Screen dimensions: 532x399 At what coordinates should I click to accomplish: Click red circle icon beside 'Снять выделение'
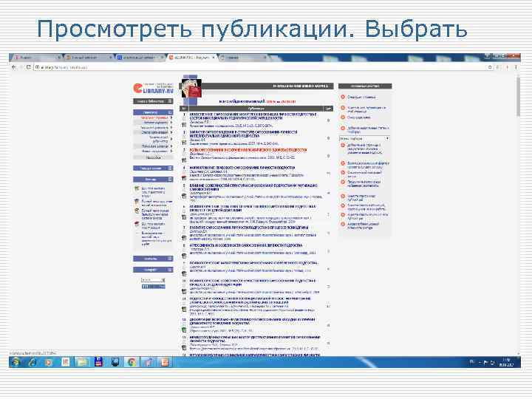(x=343, y=117)
